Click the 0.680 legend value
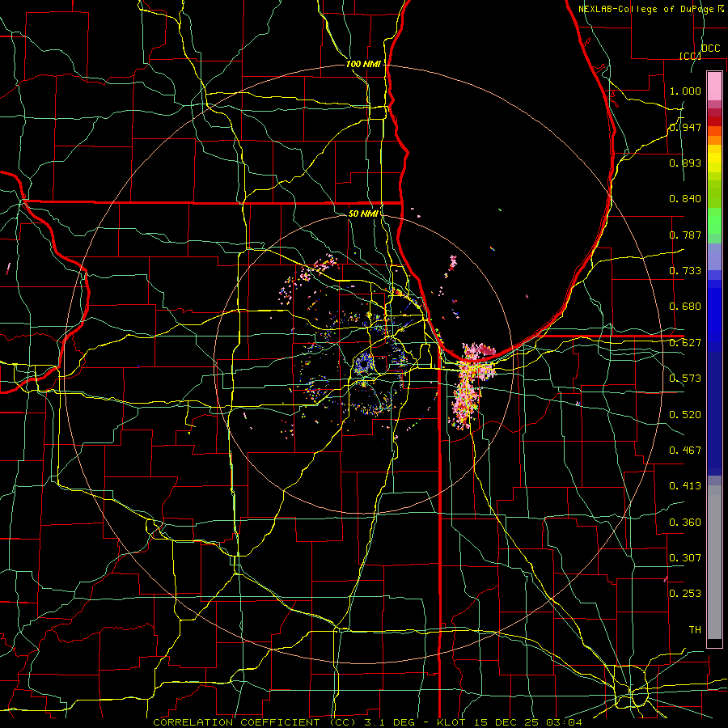The height and width of the screenshot is (728, 728). tap(685, 307)
